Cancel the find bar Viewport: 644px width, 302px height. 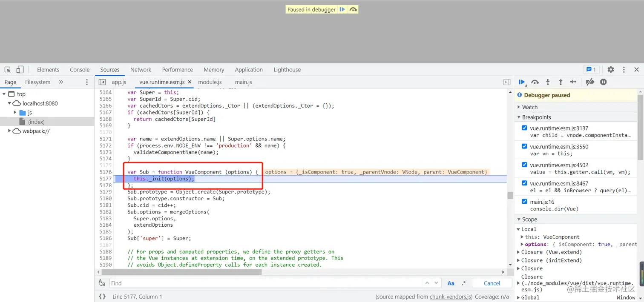pos(492,283)
